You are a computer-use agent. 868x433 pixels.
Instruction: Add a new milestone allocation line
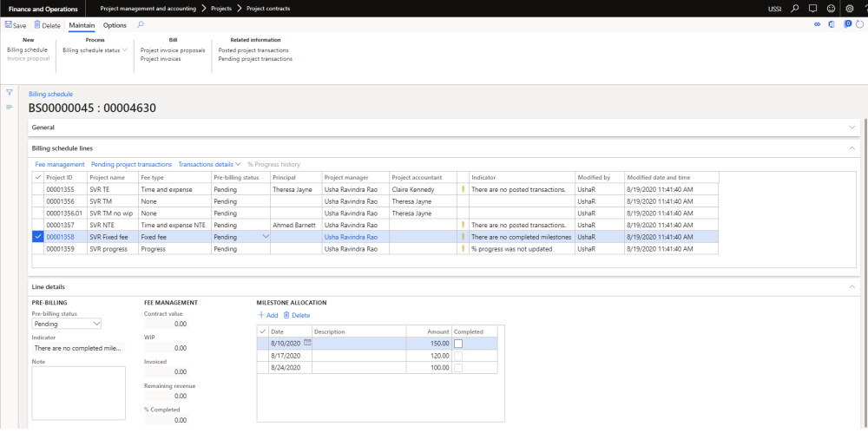coord(267,315)
